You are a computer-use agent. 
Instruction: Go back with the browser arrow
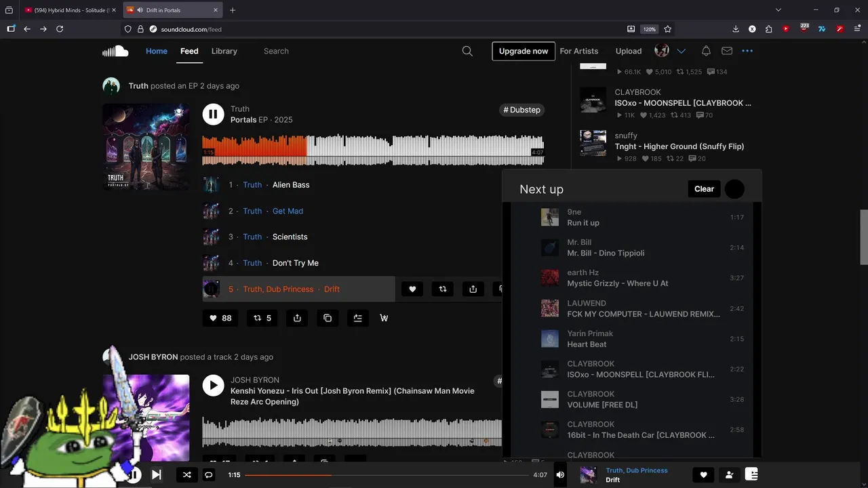click(x=27, y=29)
